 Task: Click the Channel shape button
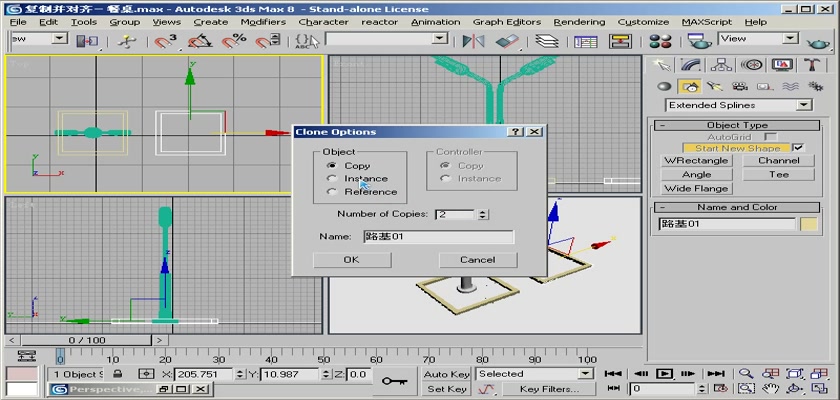778,161
